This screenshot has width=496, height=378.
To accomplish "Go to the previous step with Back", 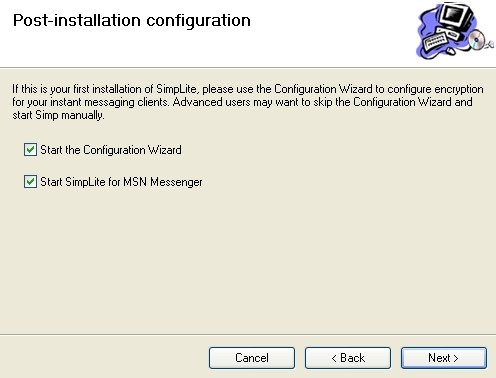I will click(x=348, y=358).
